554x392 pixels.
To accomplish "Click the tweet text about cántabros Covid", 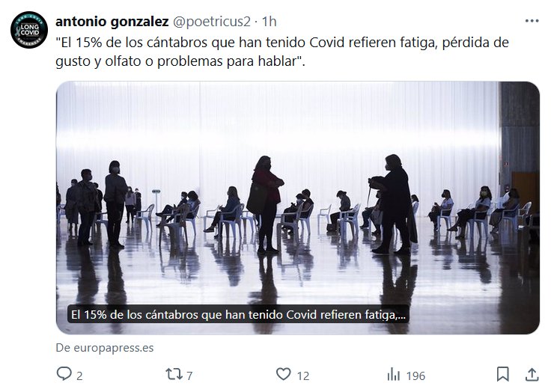I will pyautogui.click(x=282, y=52).
